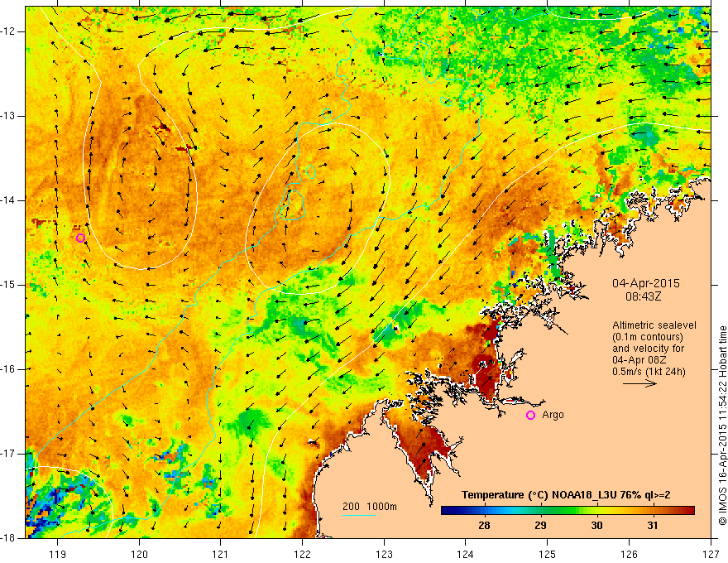Click the date text '04-Apr-2015'
Screen dimensions: 728x563
[x=646, y=283]
